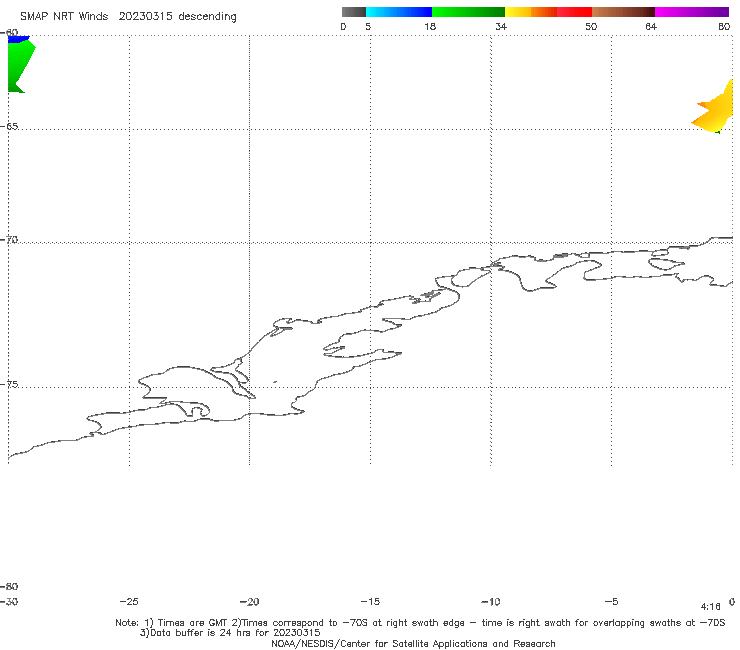Click the green segment of the color bar
The height and width of the screenshot is (650, 740).
468,12
